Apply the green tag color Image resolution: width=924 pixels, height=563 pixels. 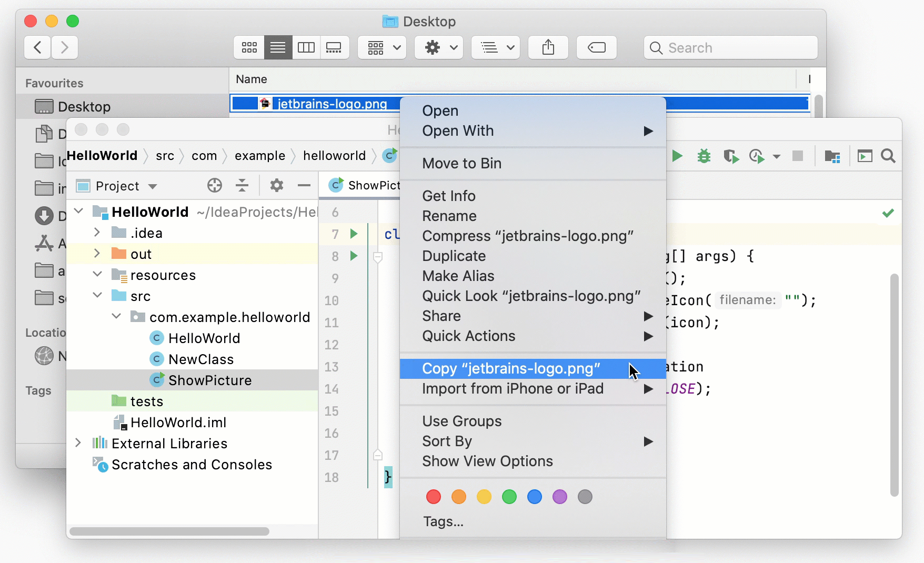(509, 497)
